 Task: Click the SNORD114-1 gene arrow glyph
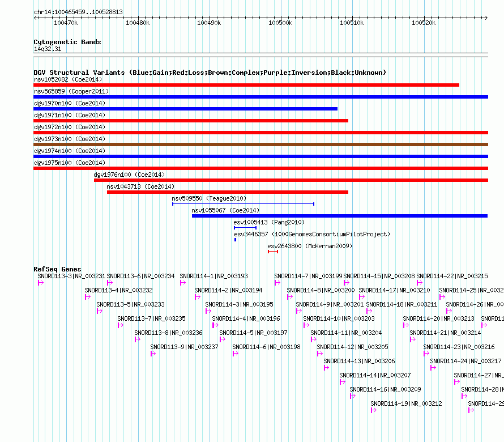[183, 283]
